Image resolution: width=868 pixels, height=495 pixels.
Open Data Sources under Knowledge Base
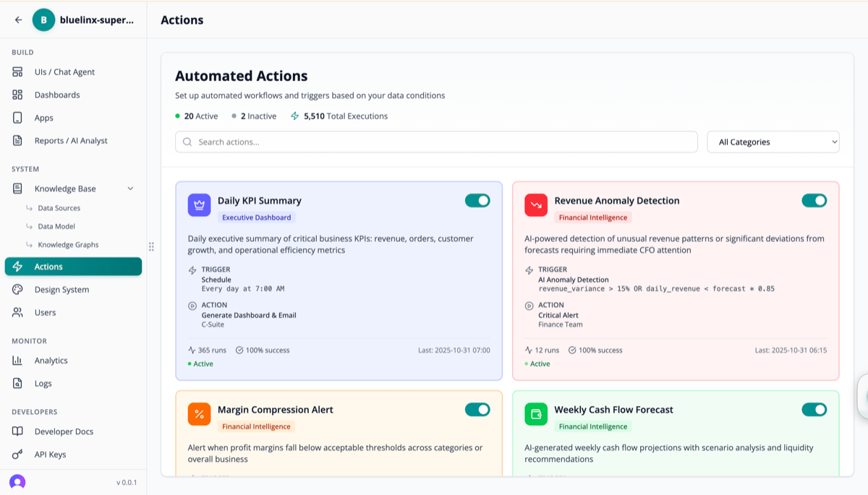59,208
